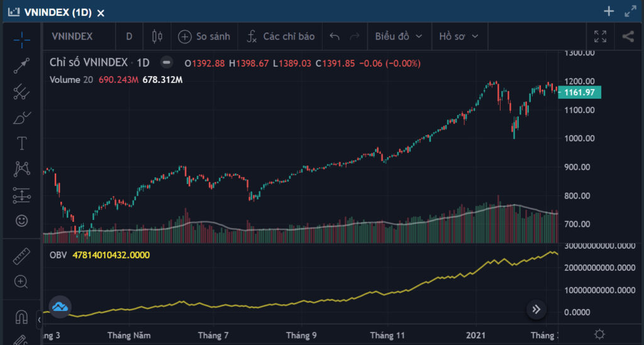
Task: Expand the Biểu đồ dropdown
Action: (x=398, y=36)
